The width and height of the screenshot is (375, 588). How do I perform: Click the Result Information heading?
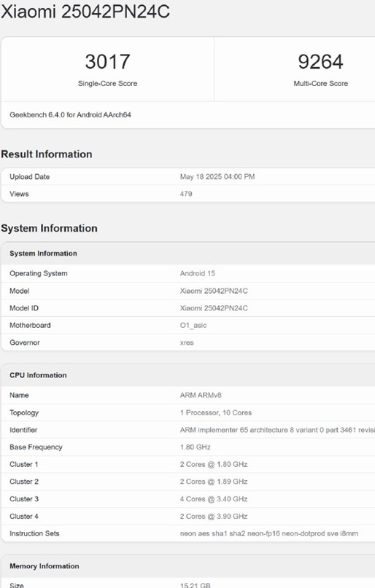(x=47, y=154)
